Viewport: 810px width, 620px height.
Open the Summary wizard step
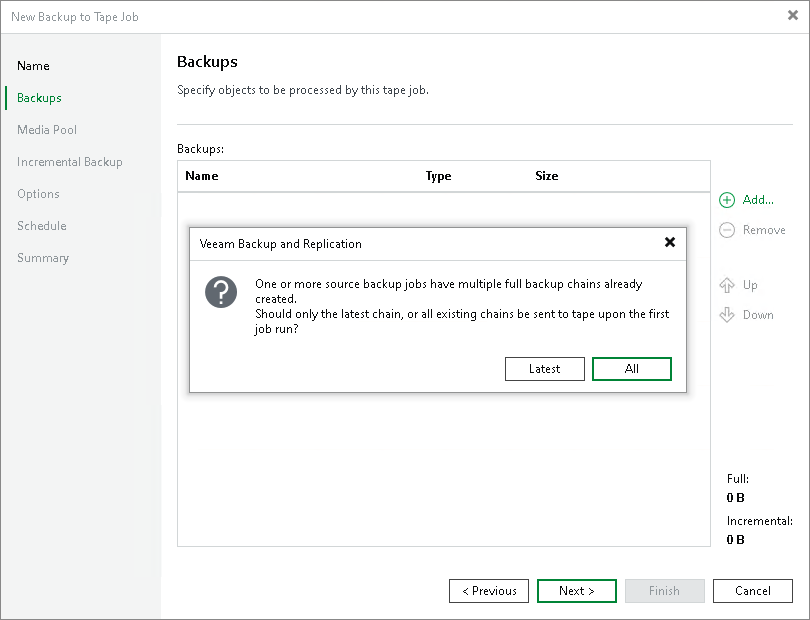[43, 258]
